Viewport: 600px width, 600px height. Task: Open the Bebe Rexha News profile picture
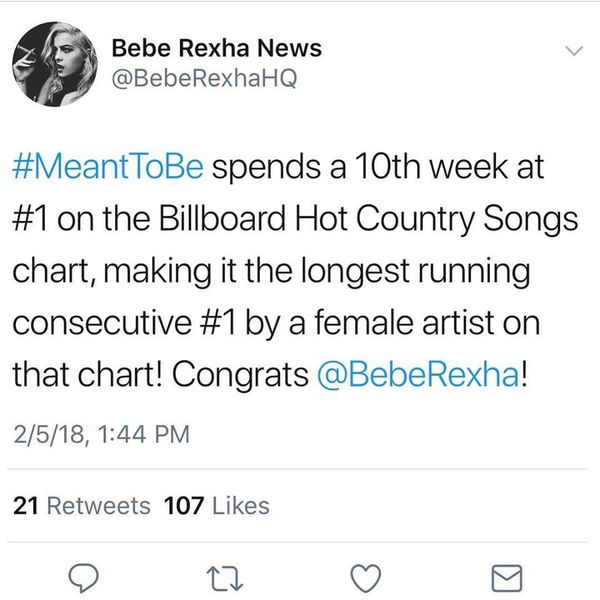[54, 64]
